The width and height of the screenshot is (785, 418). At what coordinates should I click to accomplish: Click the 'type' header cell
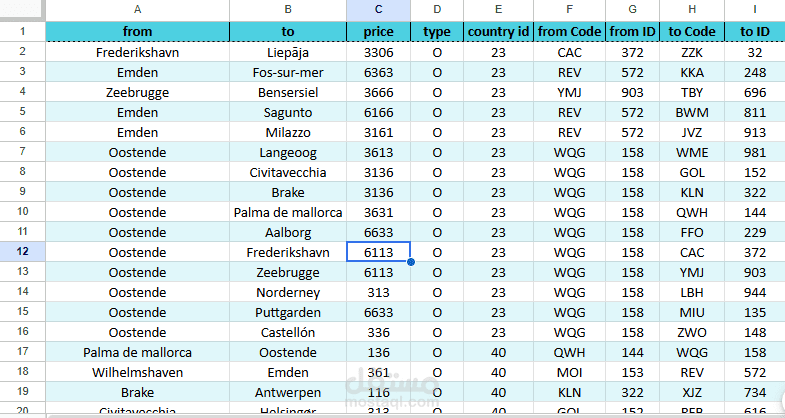click(437, 32)
